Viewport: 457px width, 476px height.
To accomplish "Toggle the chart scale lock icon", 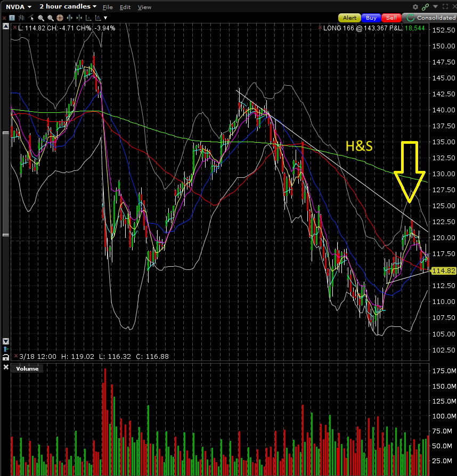I will [x=6, y=357].
